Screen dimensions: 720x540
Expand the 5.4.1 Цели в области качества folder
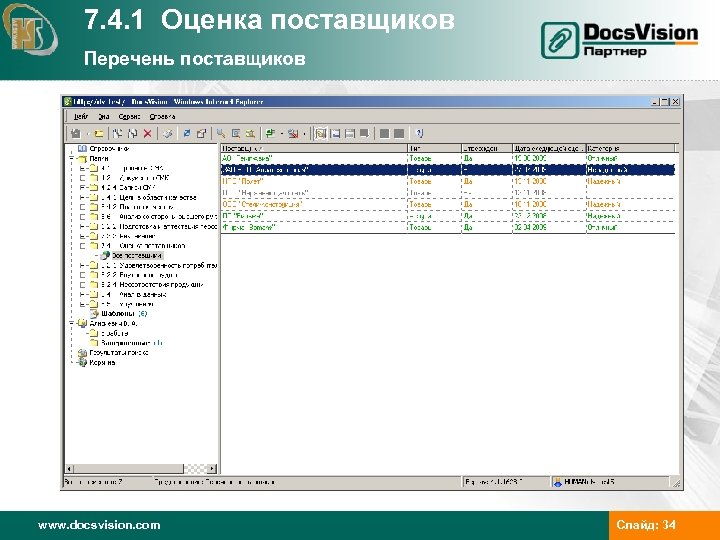point(82,197)
